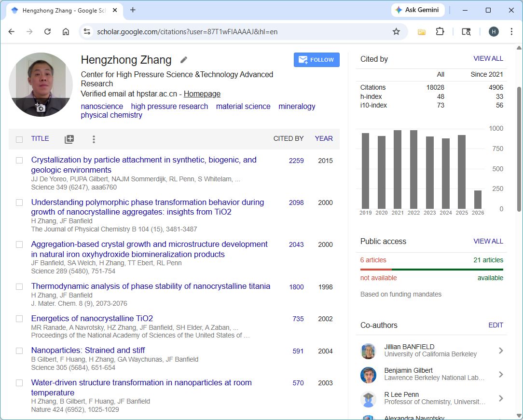Click the Ask Gemini button
This screenshot has width=523, height=420.
417,10
